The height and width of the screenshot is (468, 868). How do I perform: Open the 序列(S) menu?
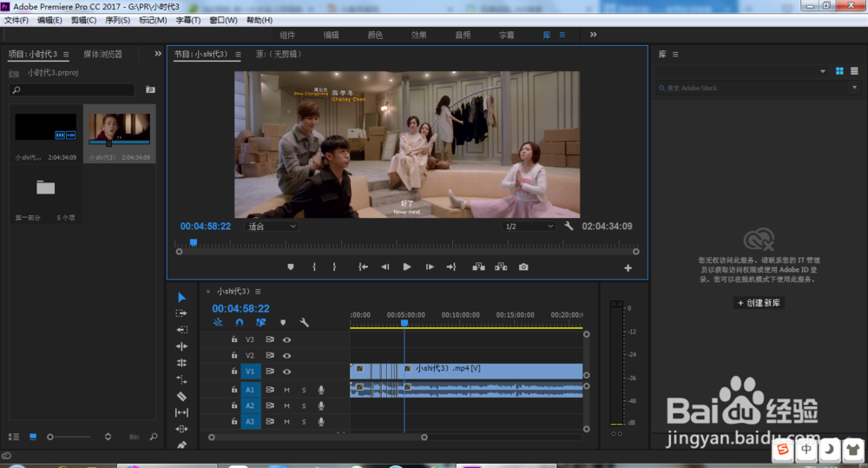pos(117,20)
